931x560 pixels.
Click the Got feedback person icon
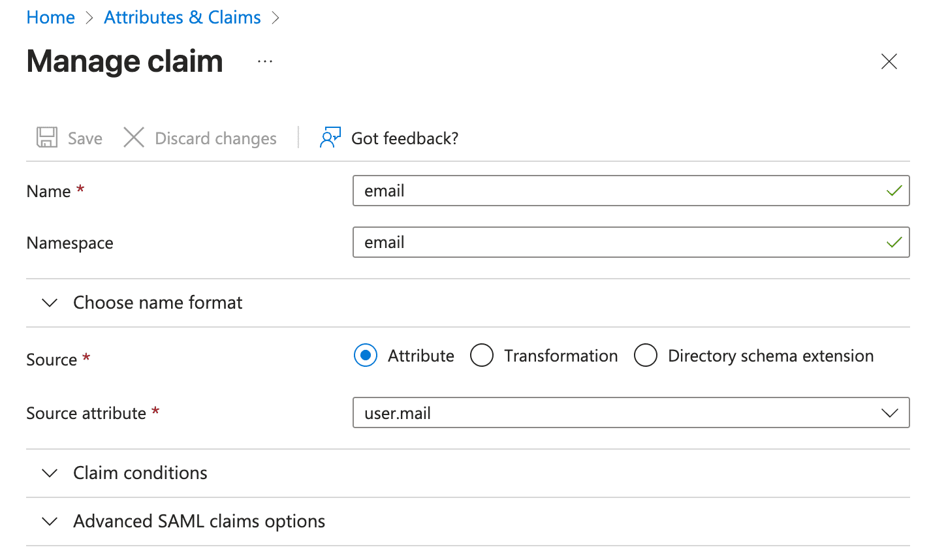coord(330,137)
